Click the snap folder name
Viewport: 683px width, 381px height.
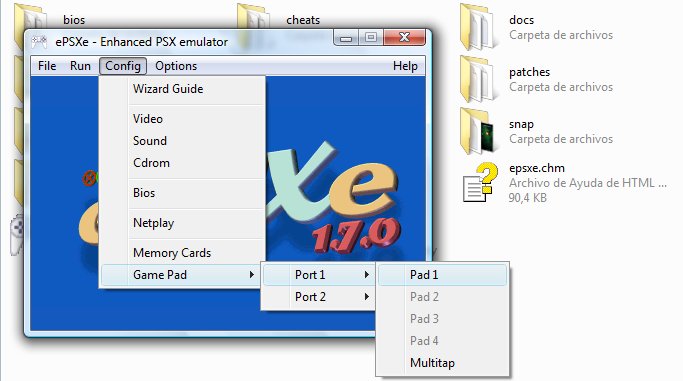coord(521,124)
